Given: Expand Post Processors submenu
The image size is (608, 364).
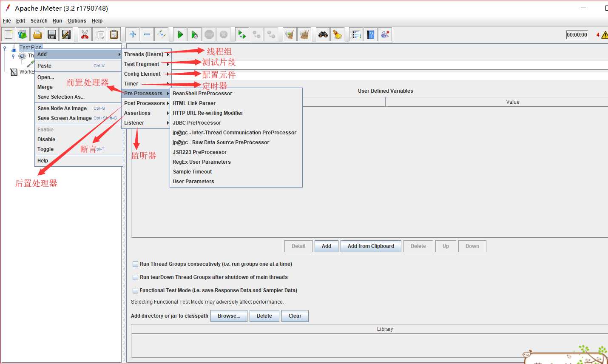Looking at the screenshot, I should (x=147, y=103).
